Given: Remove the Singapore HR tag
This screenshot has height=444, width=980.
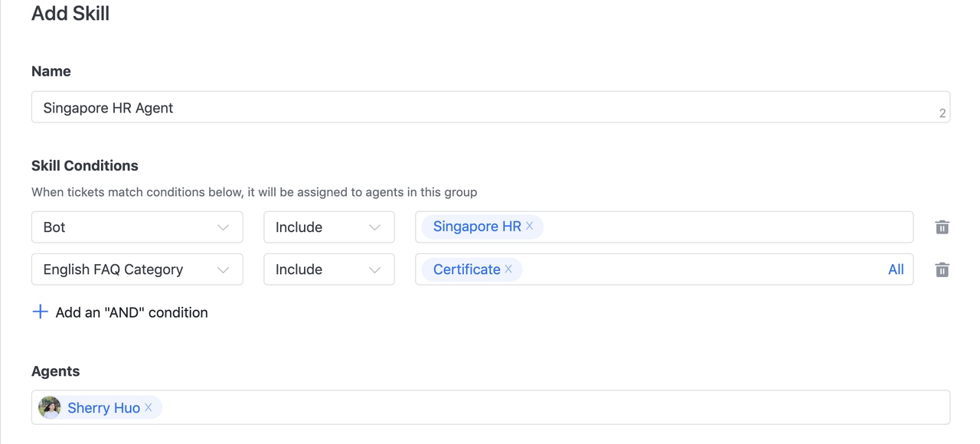Looking at the screenshot, I should 529,226.
